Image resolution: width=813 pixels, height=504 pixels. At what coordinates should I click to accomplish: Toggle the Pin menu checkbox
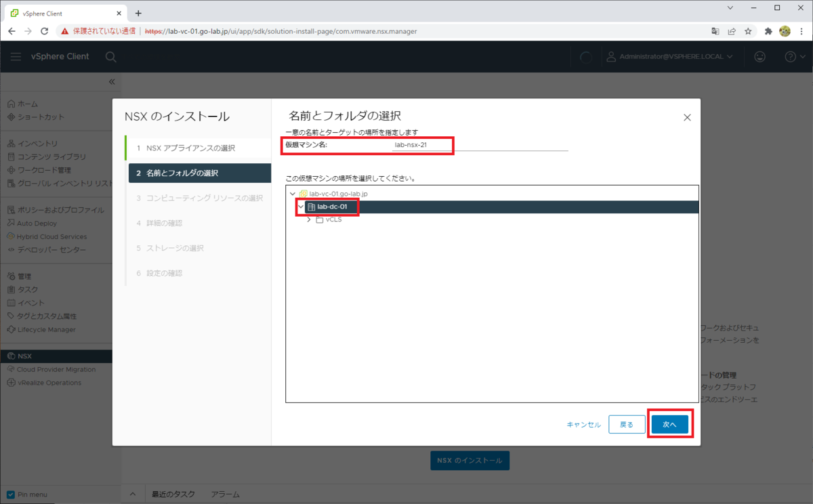pos(10,495)
